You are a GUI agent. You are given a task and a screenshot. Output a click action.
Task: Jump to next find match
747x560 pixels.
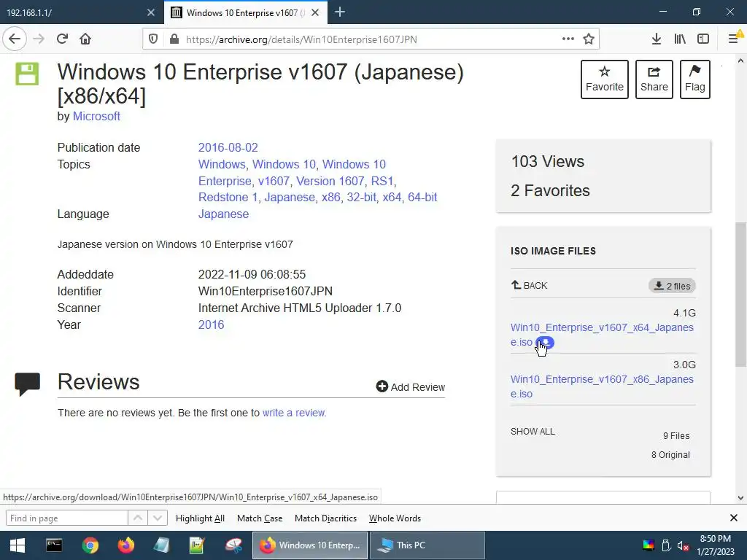coord(158,518)
